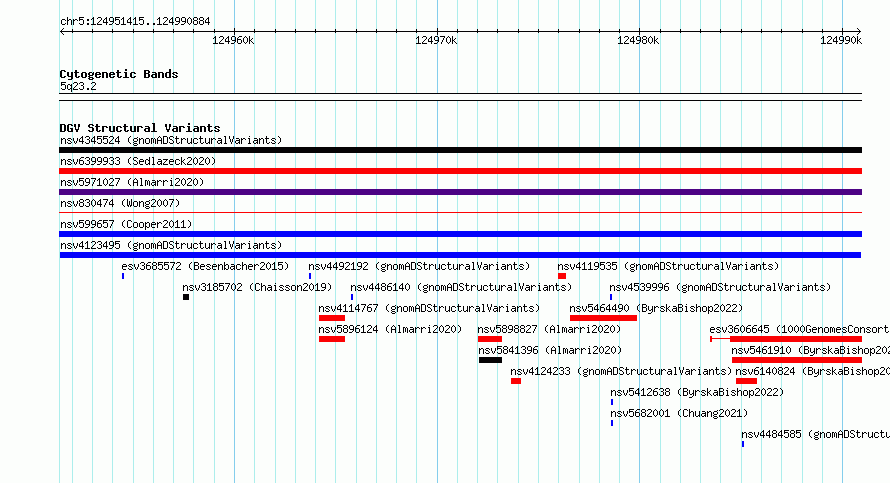The image size is (890, 483).
Task: Select nsv5682001 (Chuang2021) label
Action: coord(679,413)
